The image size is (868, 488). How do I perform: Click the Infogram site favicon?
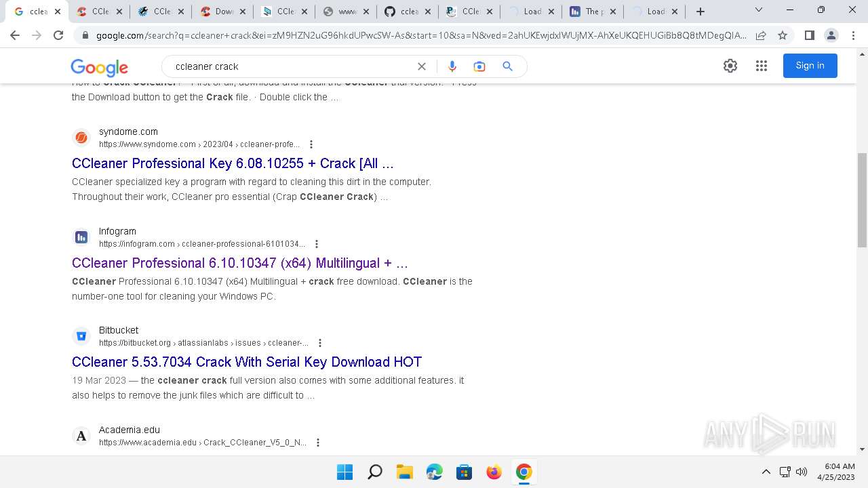(81, 237)
